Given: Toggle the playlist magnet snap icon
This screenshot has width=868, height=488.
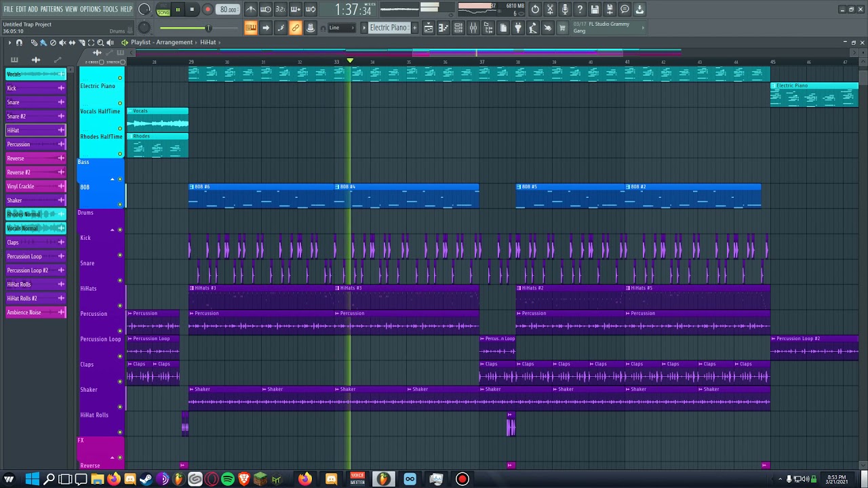Looking at the screenshot, I should pyautogui.click(x=19, y=43).
